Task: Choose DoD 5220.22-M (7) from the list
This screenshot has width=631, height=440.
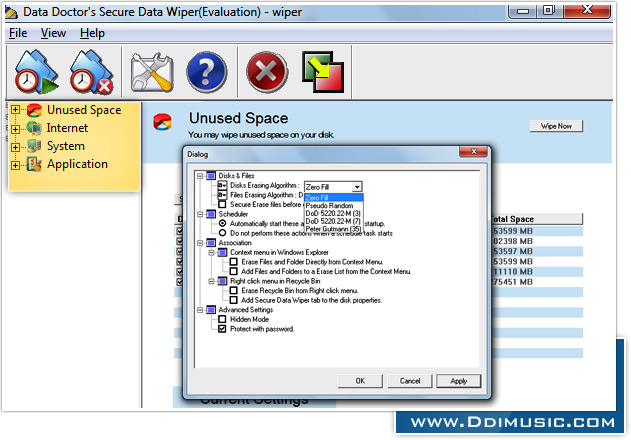Action: (334, 221)
